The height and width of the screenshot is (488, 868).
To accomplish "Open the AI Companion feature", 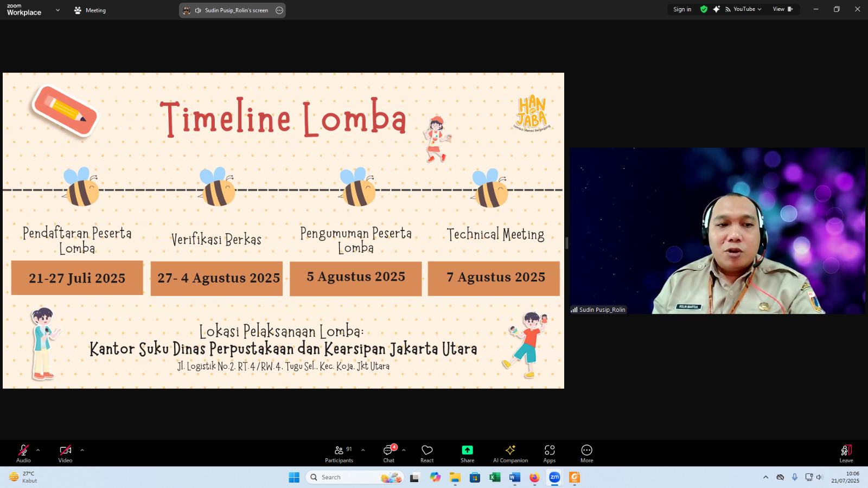I will 510,453.
